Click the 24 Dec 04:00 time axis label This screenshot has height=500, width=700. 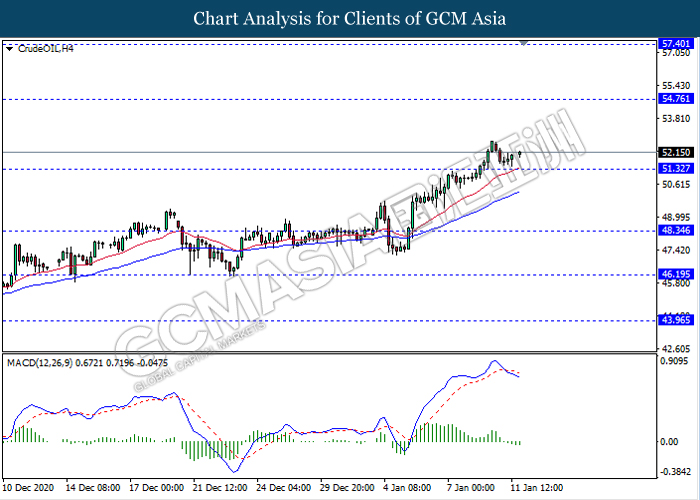[x=284, y=488]
